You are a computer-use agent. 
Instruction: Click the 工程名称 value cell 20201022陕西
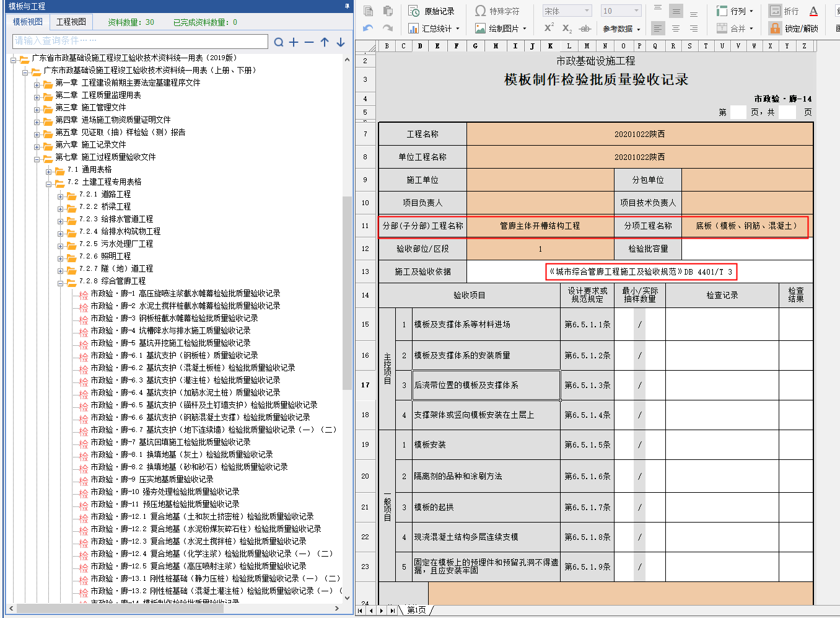coord(639,134)
